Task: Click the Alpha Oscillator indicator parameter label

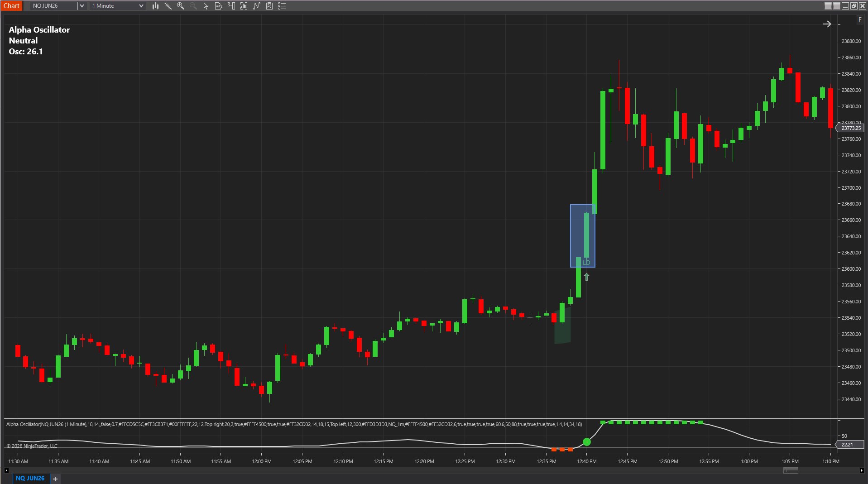Action: 294,424
